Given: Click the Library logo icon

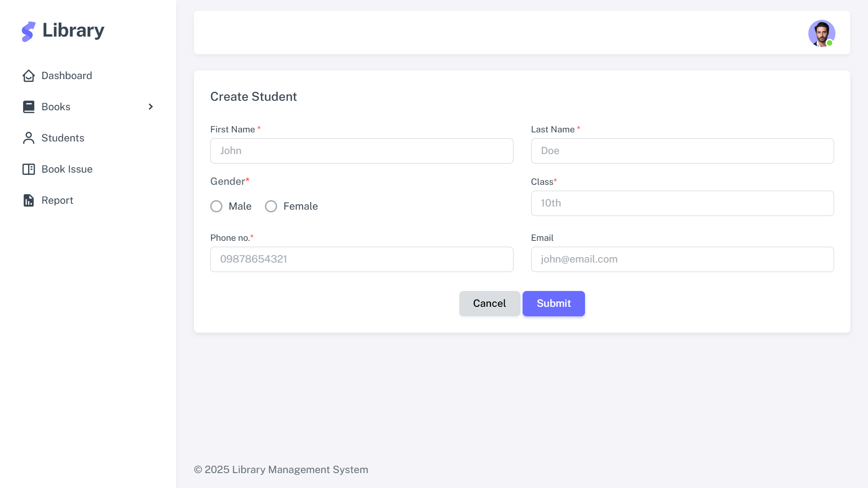Looking at the screenshot, I should [x=28, y=32].
